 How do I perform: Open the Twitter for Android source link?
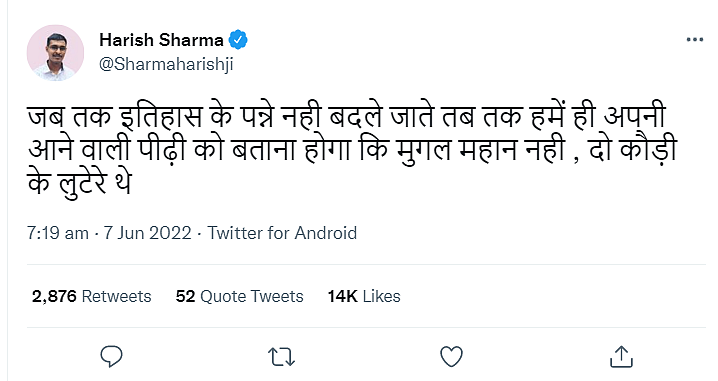click(282, 233)
